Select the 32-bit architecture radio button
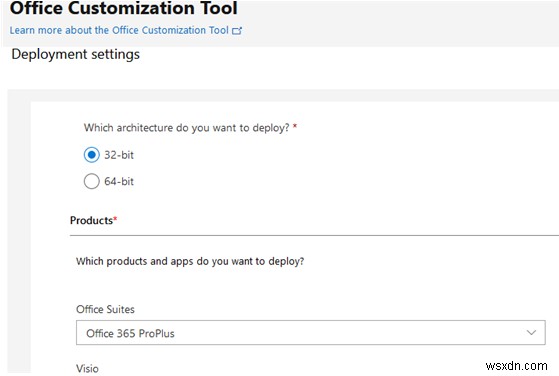The image size is (559, 376). point(92,155)
